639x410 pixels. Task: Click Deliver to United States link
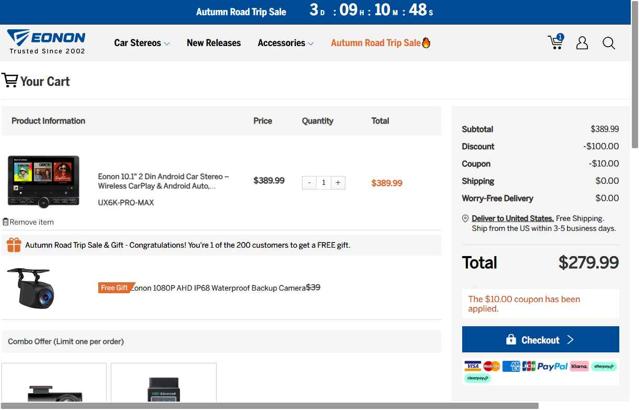click(512, 218)
